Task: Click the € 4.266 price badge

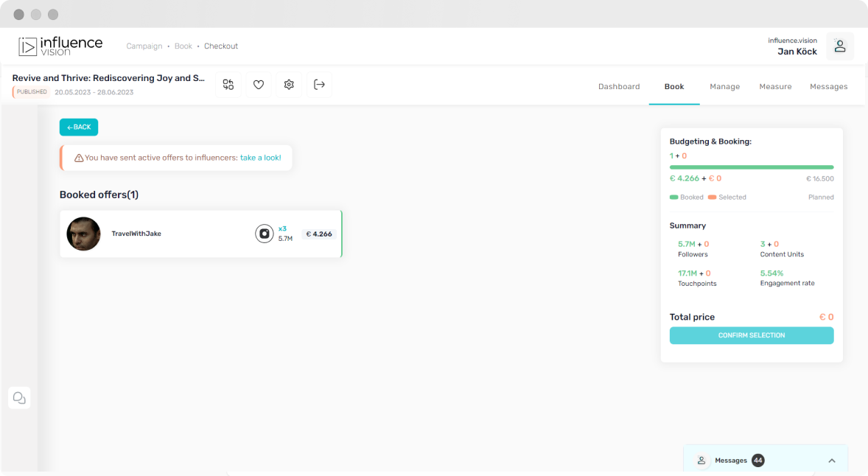Action: pos(319,234)
